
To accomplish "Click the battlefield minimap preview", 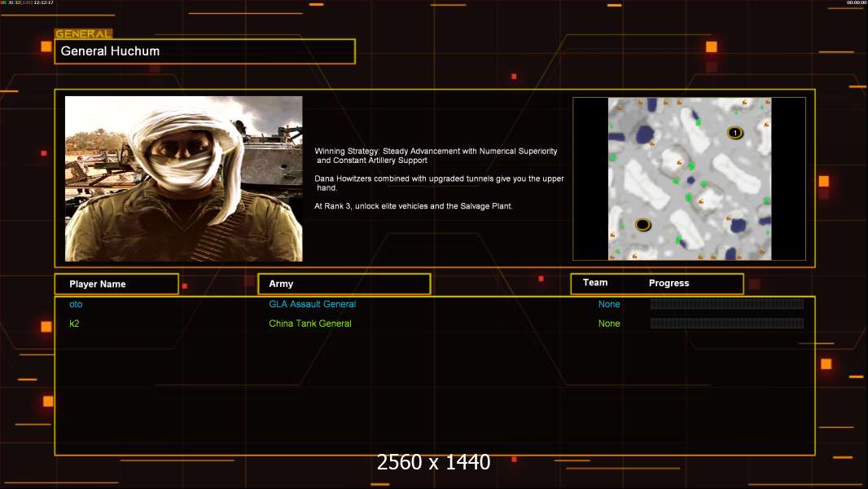I will (689, 178).
